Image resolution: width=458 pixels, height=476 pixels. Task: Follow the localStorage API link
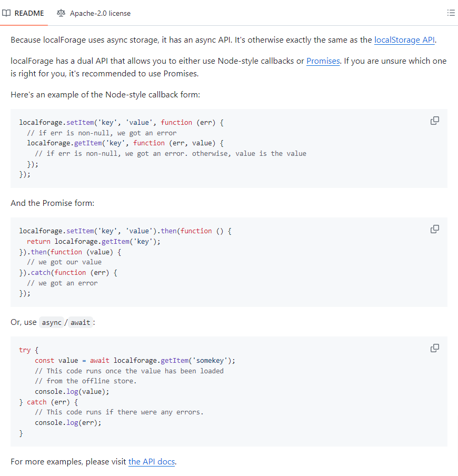coord(404,40)
